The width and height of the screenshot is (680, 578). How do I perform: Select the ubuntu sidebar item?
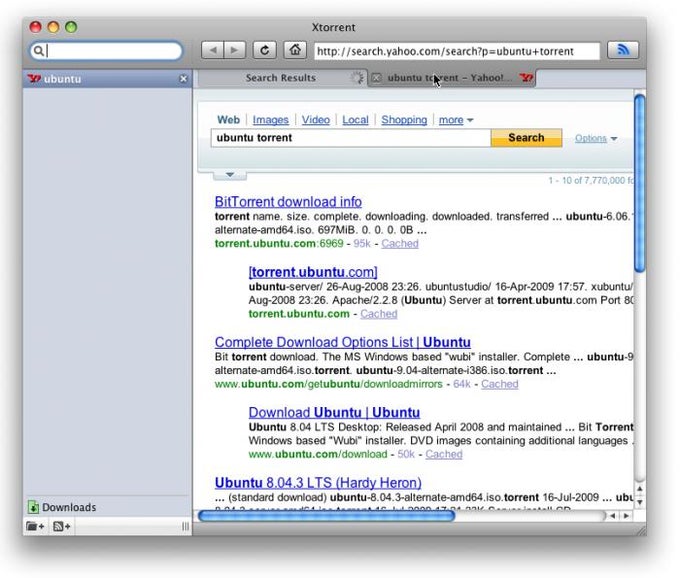tap(107, 79)
